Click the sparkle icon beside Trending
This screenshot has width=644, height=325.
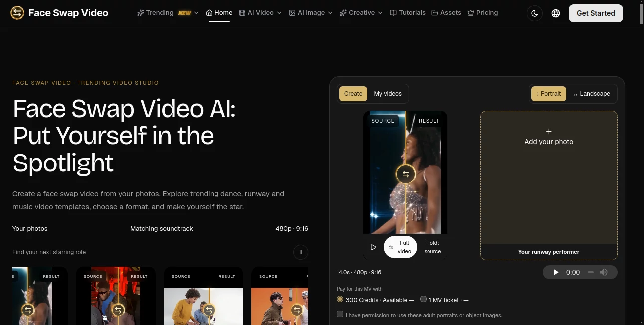tap(141, 13)
